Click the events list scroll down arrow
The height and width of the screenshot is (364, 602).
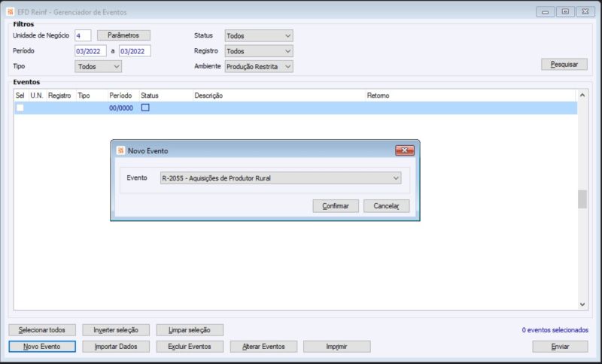582,305
